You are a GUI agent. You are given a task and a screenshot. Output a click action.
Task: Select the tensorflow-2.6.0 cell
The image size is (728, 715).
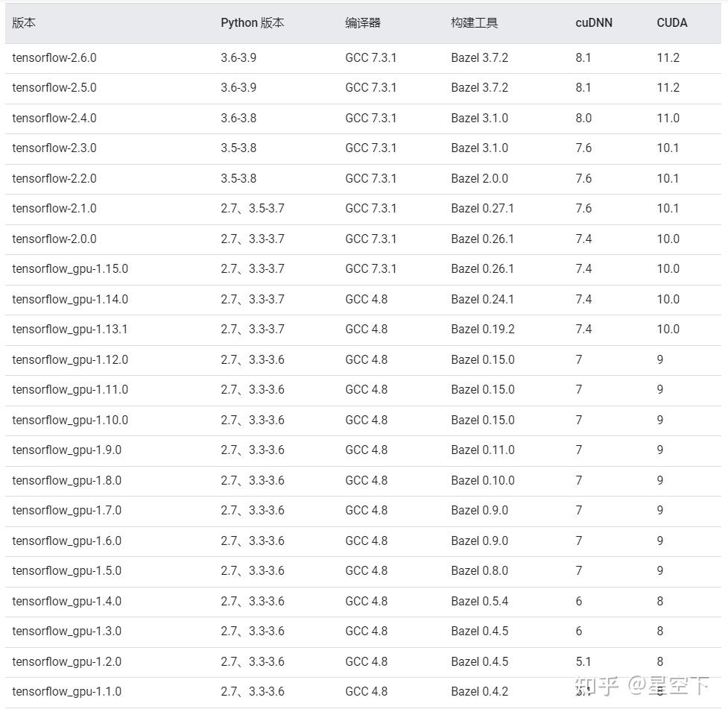click(x=54, y=57)
